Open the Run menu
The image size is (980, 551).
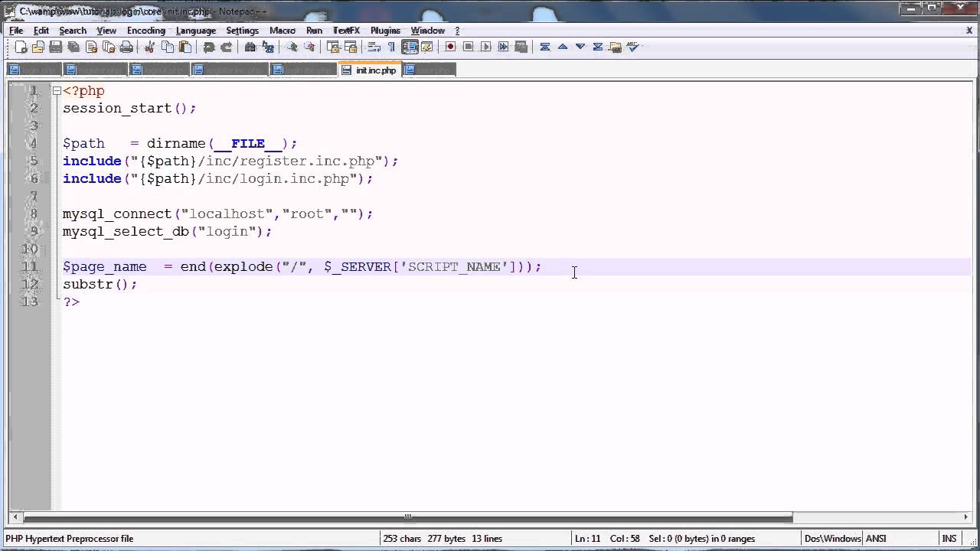[x=314, y=31]
